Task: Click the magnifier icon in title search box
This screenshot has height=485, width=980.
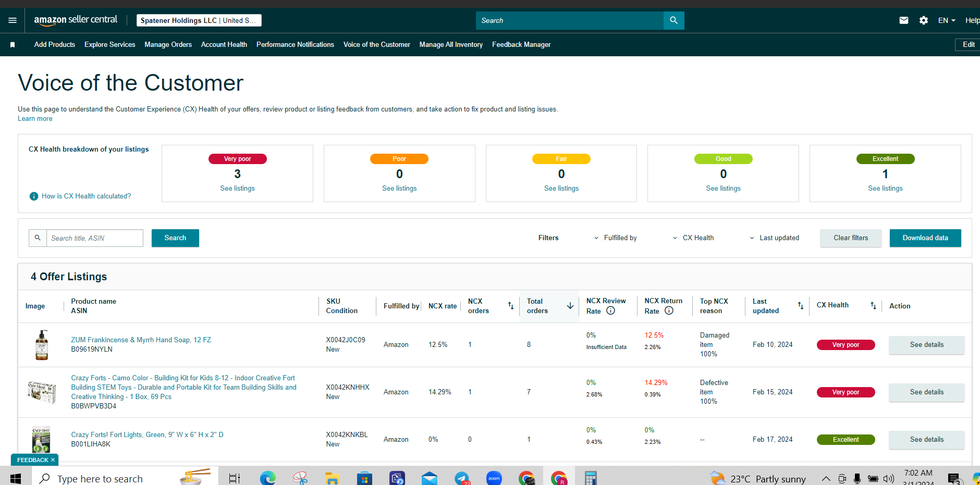Action: pos(38,238)
